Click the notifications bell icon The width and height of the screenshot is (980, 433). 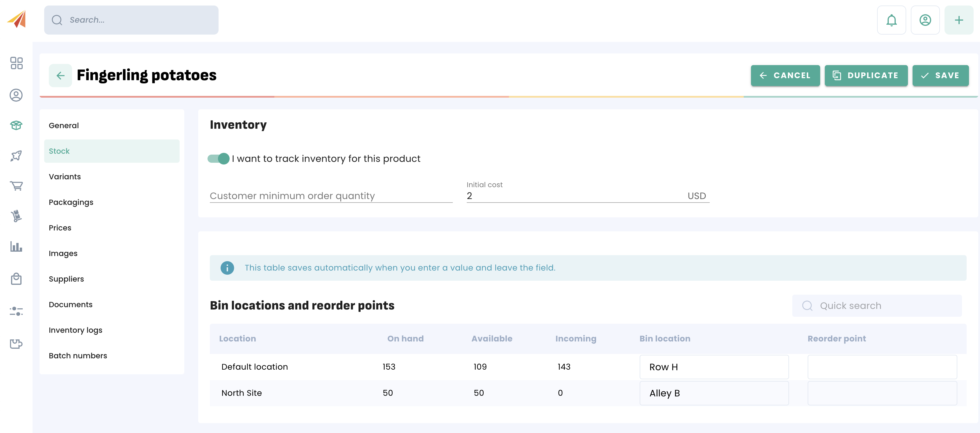pos(891,20)
